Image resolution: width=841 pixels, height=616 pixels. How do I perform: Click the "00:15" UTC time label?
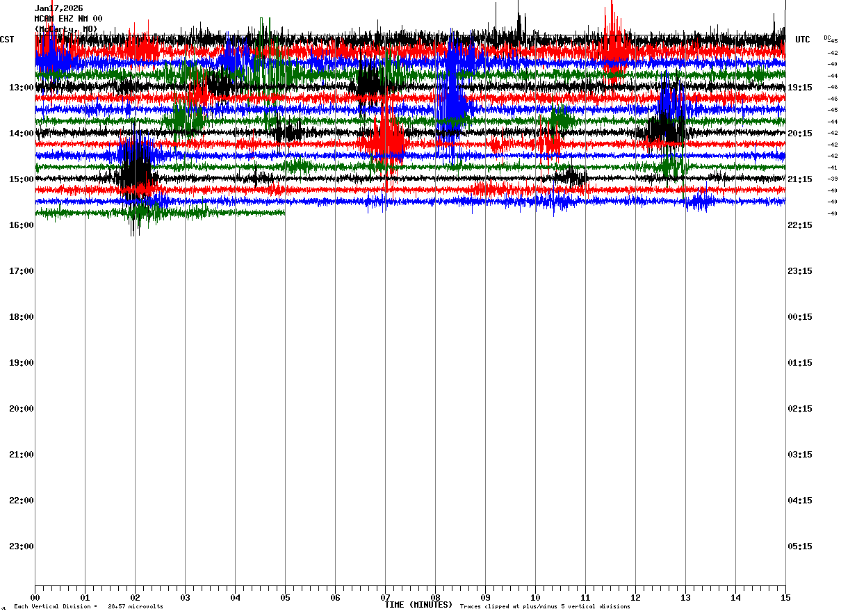tap(800, 317)
